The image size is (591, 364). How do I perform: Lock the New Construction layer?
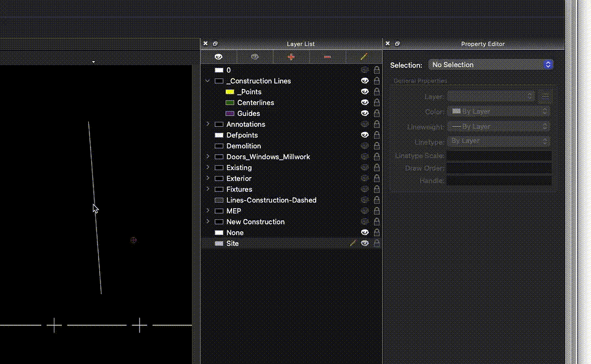[x=376, y=222]
